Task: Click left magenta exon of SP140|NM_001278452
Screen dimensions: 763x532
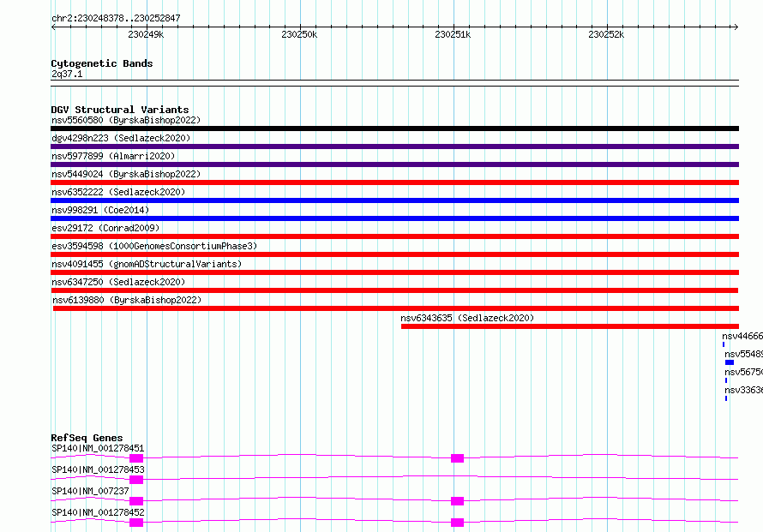Action: [136, 523]
